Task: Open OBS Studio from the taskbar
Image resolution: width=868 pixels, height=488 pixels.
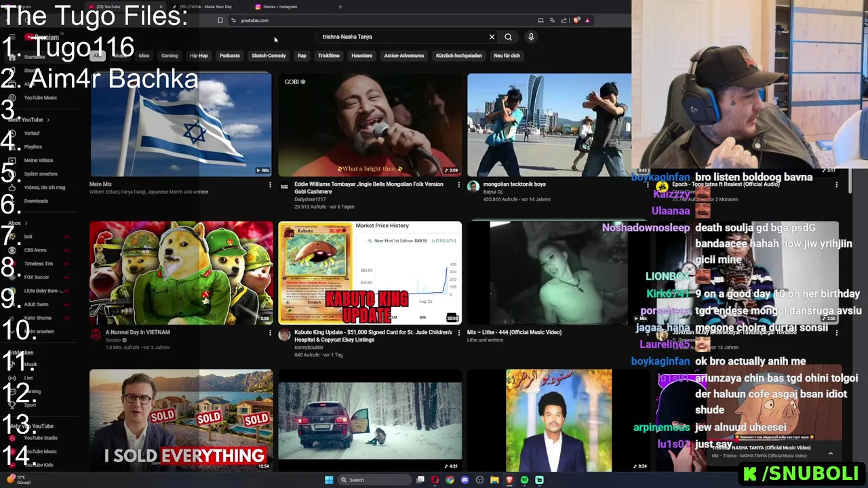Action: (479, 480)
